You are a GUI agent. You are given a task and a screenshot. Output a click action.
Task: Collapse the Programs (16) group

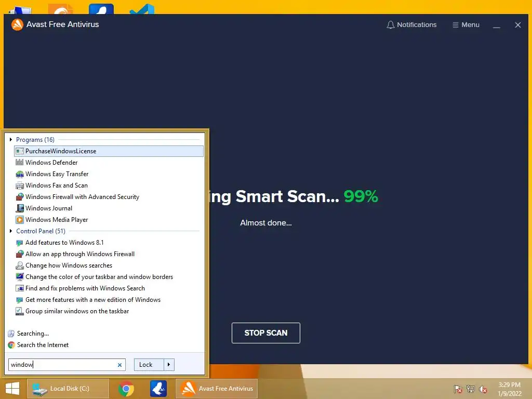(11, 139)
